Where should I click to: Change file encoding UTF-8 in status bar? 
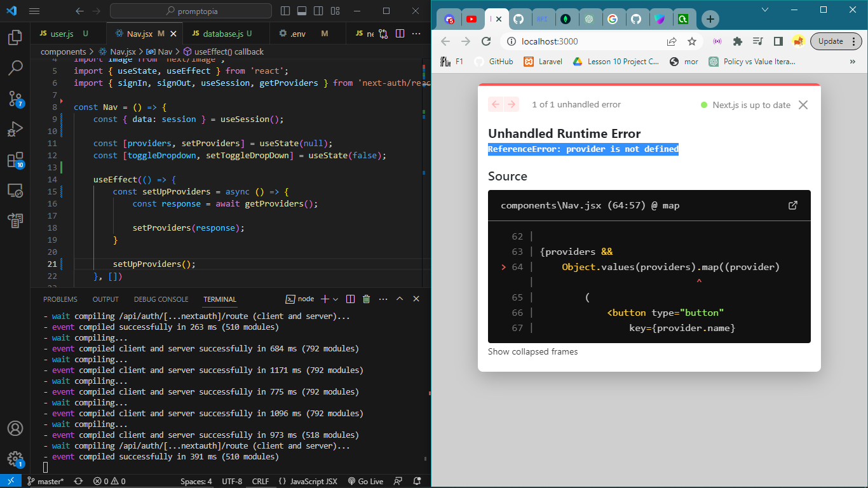point(232,481)
